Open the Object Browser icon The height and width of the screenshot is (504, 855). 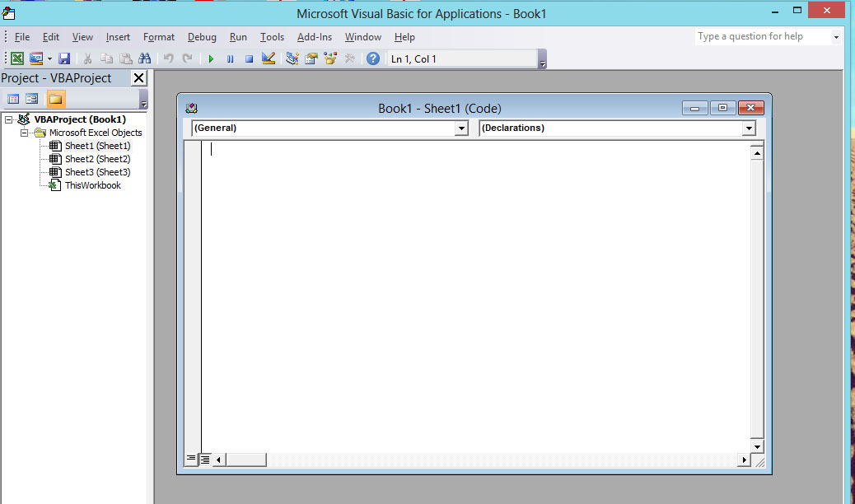(x=330, y=59)
